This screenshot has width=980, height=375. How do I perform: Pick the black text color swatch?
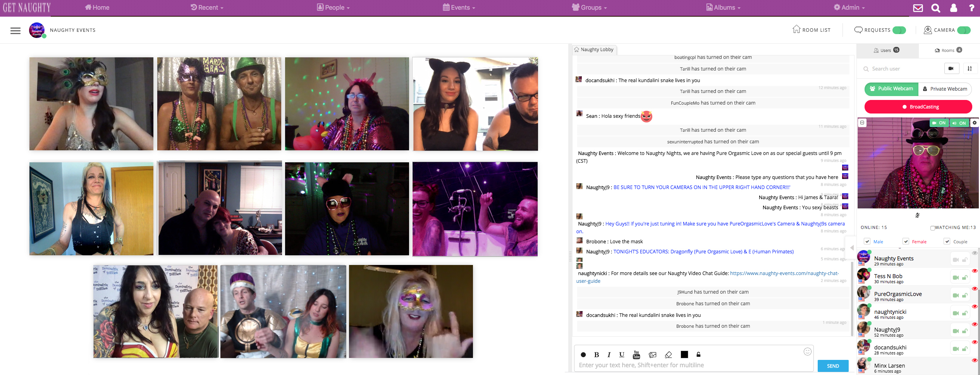pos(684,354)
